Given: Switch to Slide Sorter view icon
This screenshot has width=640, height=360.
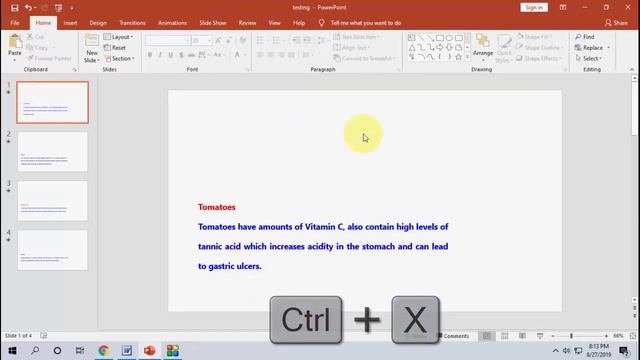Looking at the screenshot, I should (x=504, y=336).
